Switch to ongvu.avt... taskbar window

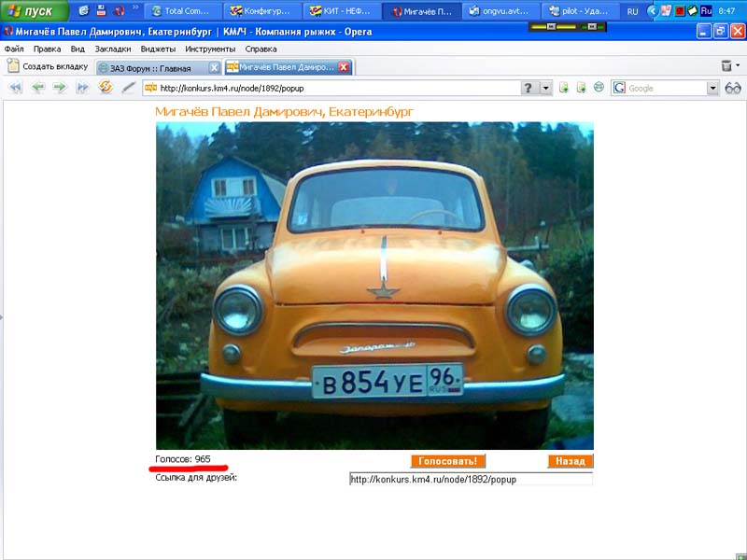(x=501, y=11)
